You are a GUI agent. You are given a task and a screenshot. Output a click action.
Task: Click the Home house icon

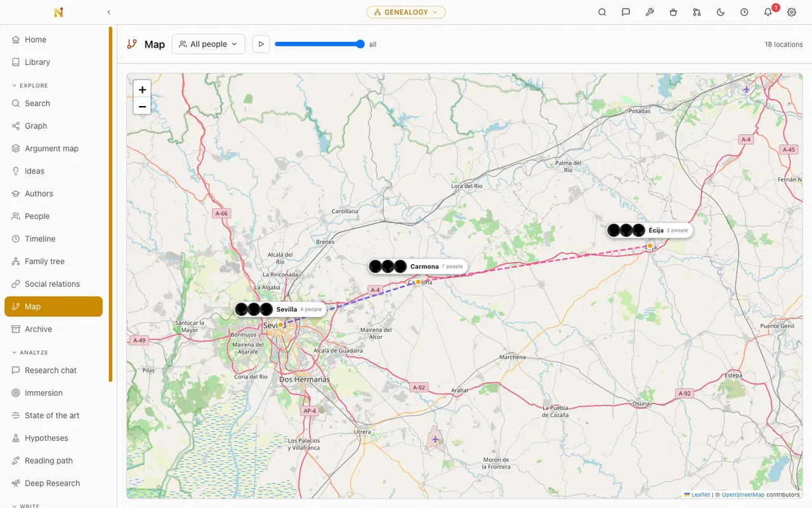click(16, 39)
